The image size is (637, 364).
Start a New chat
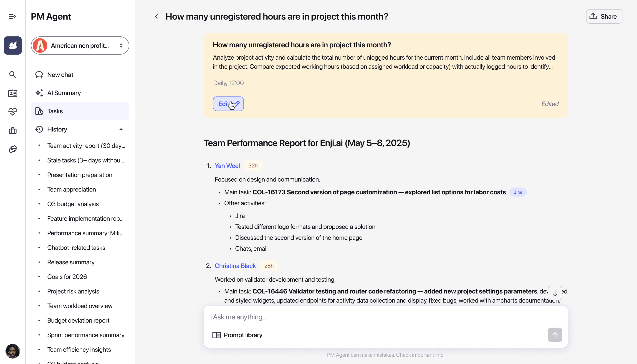pyautogui.click(x=60, y=75)
